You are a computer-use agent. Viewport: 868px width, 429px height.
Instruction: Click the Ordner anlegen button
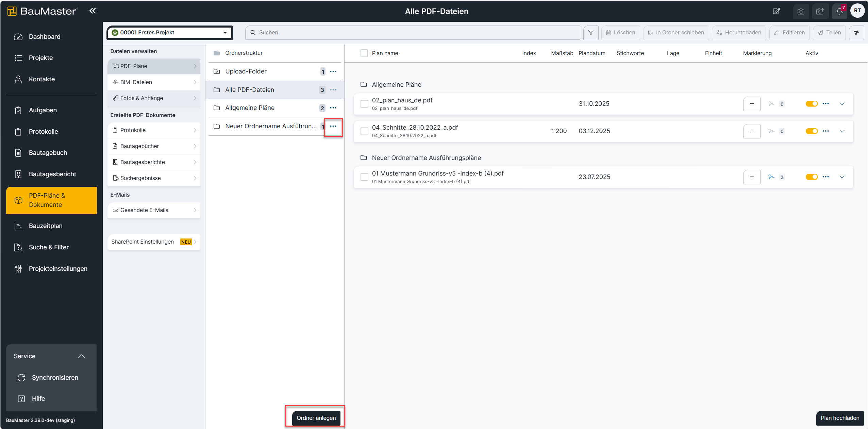click(x=316, y=418)
